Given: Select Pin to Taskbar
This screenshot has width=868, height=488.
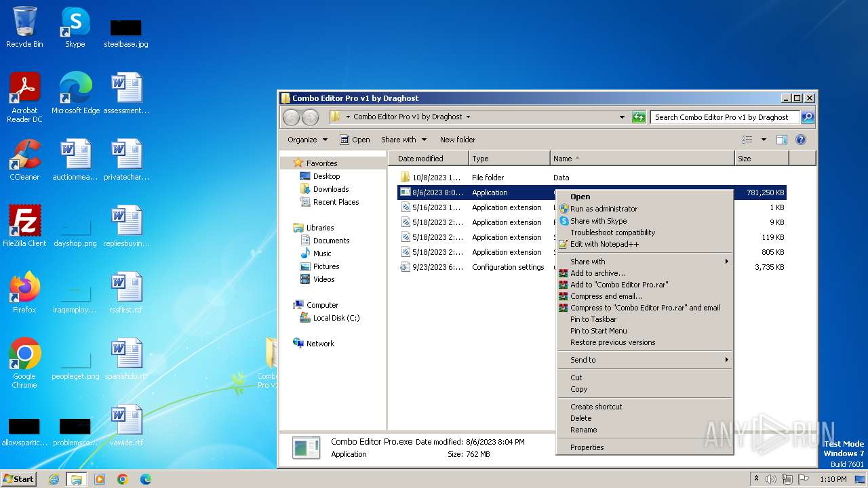Looking at the screenshot, I should pos(644,319).
